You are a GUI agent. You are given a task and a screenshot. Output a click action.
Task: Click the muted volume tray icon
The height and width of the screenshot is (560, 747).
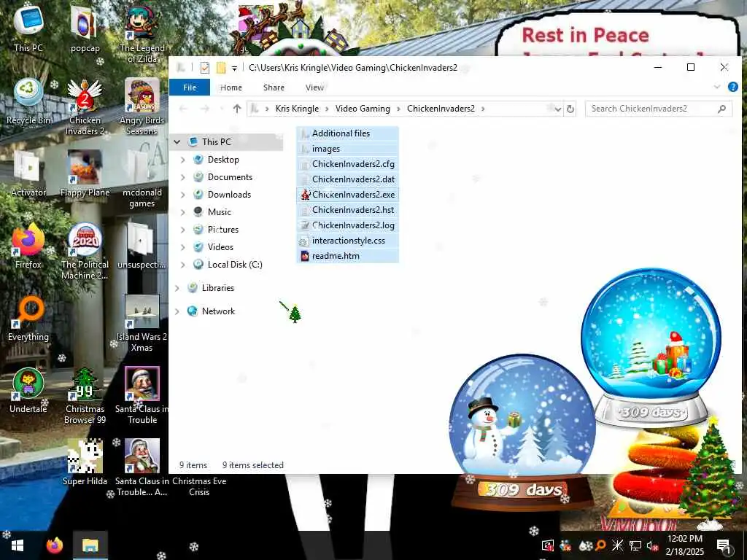point(652,545)
